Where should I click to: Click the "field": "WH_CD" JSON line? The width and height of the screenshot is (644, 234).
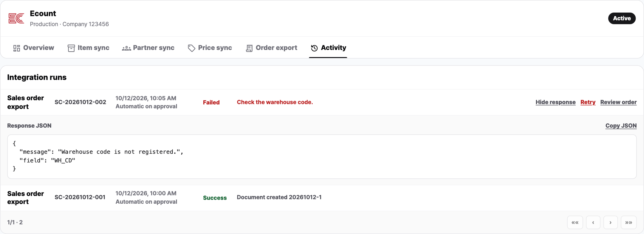(x=47, y=161)
